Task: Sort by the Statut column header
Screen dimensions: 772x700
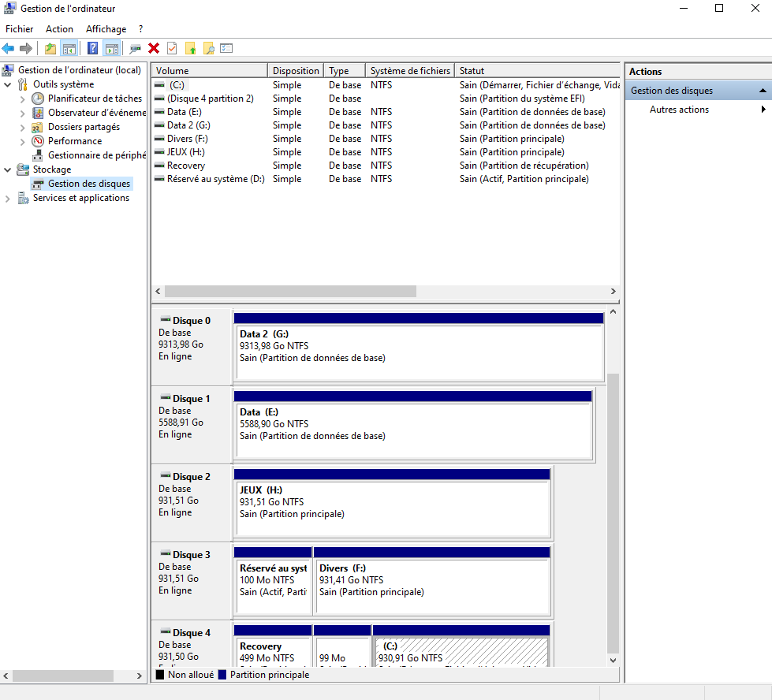Action: pyautogui.click(x=537, y=70)
